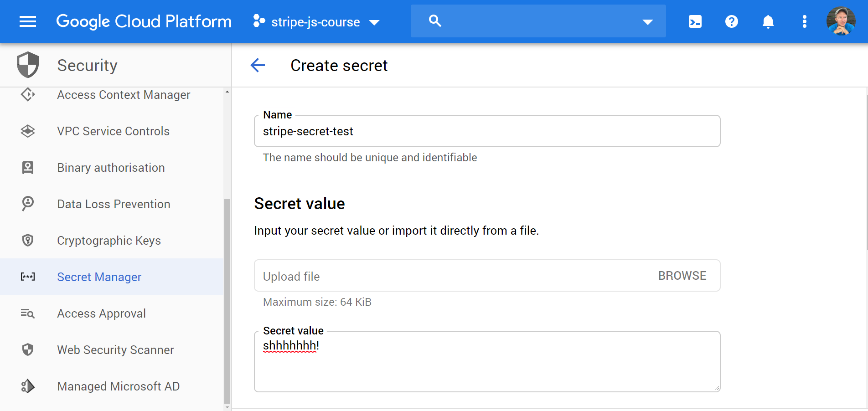Screen dimensions: 868x411
Task: Go back using the arrow beside Create secret
Action: (258, 65)
